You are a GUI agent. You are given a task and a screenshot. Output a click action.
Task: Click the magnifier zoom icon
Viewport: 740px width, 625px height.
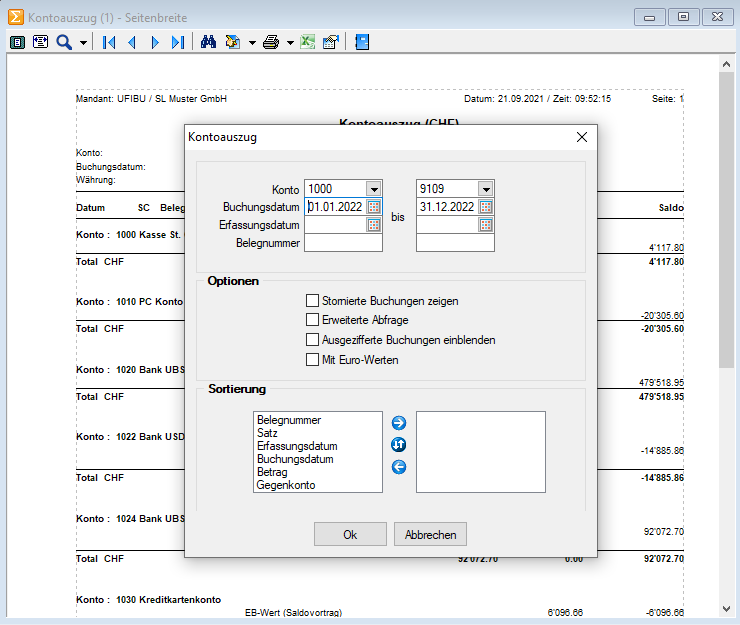click(x=64, y=42)
